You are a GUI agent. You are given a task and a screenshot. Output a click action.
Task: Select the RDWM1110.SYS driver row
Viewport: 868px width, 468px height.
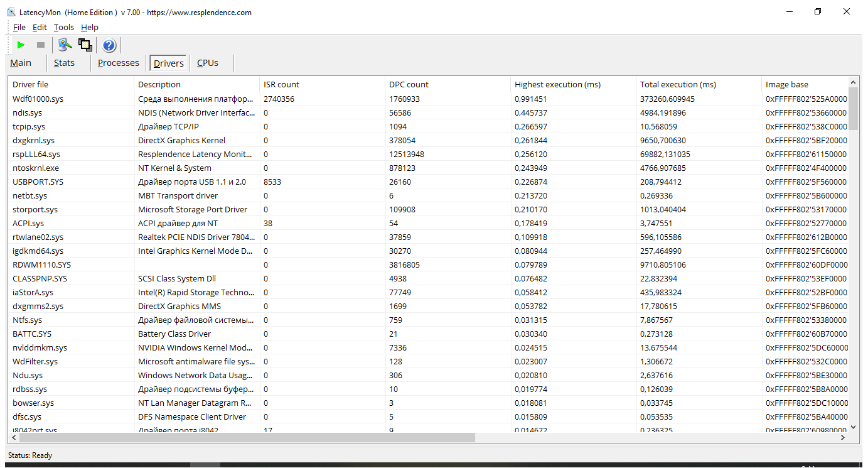[x=428, y=264]
